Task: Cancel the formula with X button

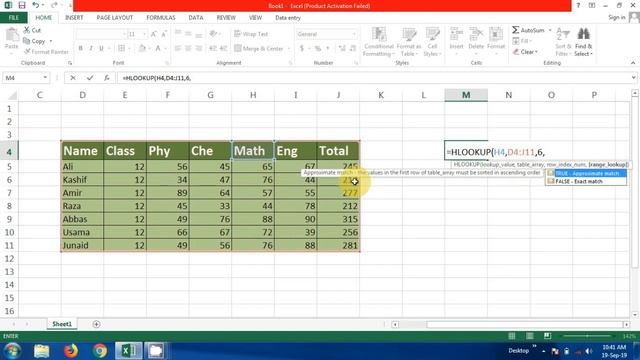Action: coord(73,78)
